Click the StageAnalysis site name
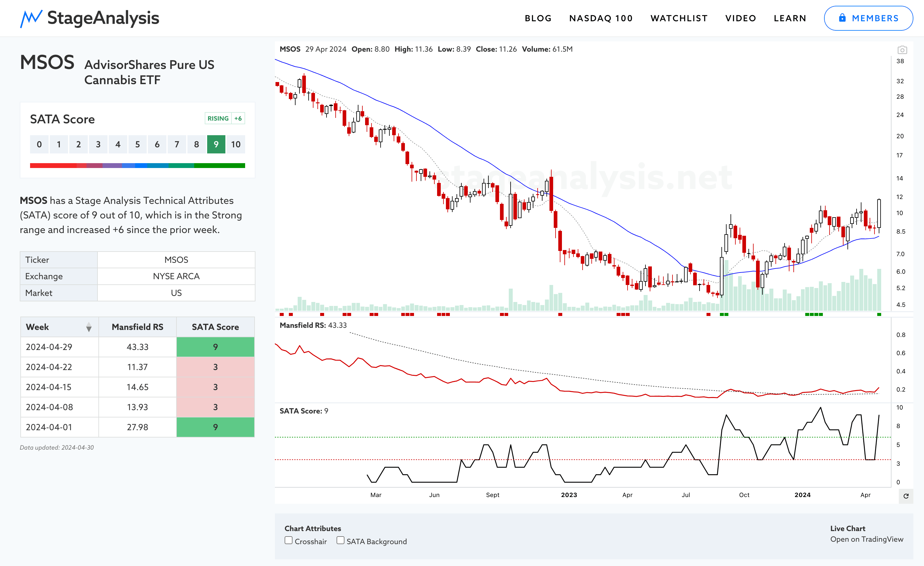This screenshot has height=566, width=924. click(x=103, y=18)
